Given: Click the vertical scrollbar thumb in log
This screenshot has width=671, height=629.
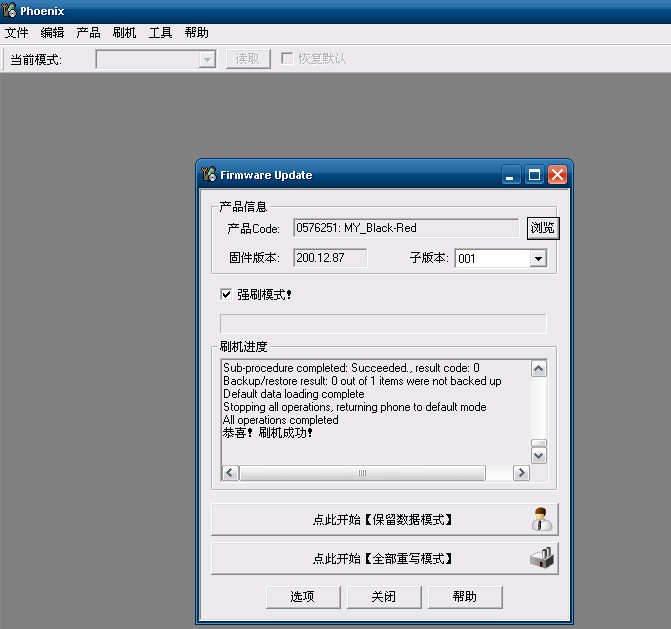Looking at the screenshot, I should [x=539, y=443].
